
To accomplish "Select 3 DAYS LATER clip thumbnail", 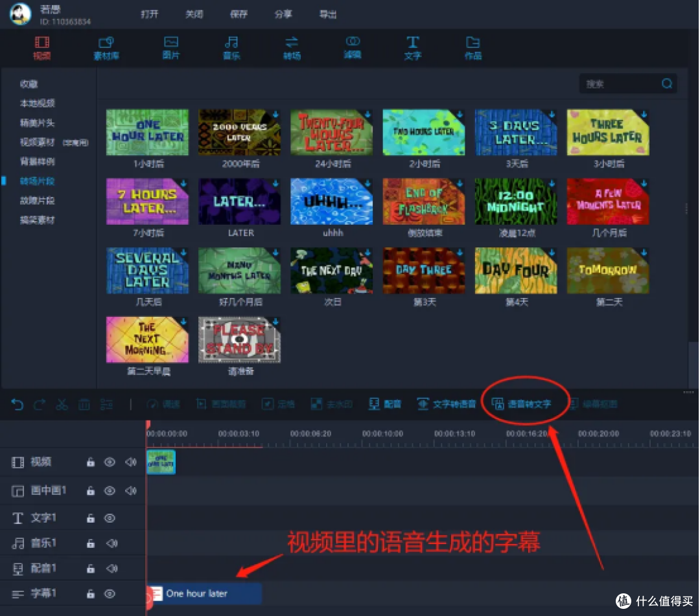I will 516,133.
